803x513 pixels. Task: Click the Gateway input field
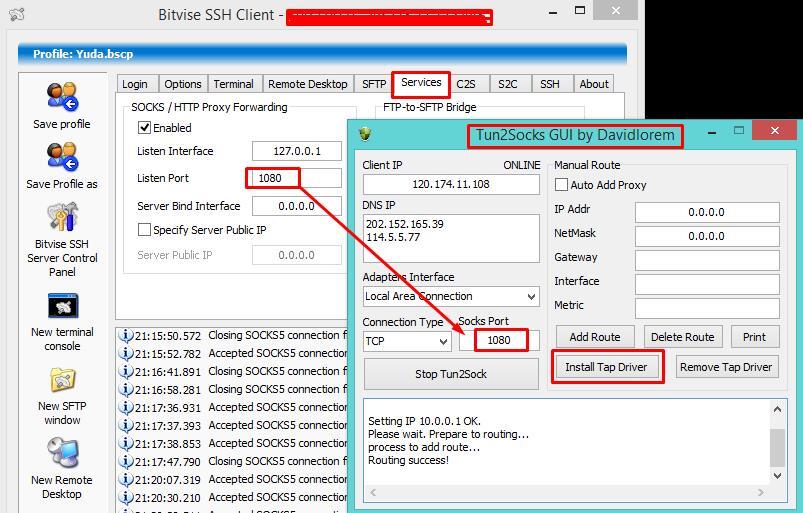coord(707,260)
